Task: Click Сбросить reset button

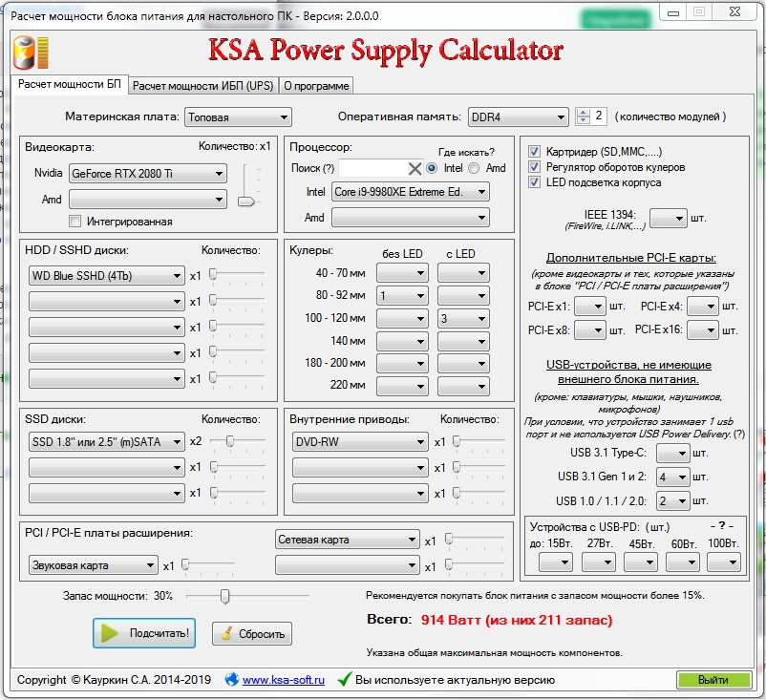Action: tap(252, 633)
